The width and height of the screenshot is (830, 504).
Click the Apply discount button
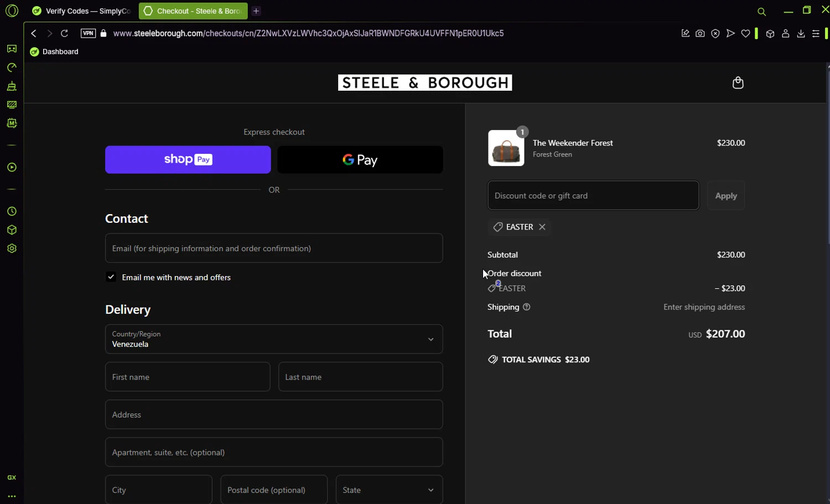pos(726,195)
